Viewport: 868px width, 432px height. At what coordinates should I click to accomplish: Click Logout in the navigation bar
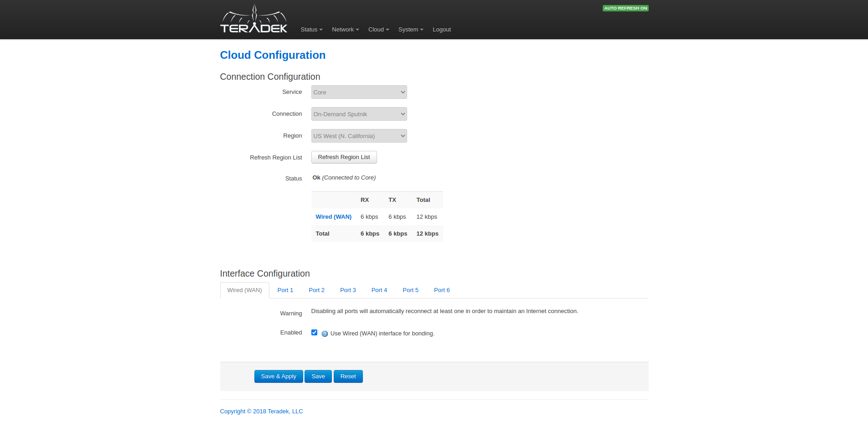[441, 30]
